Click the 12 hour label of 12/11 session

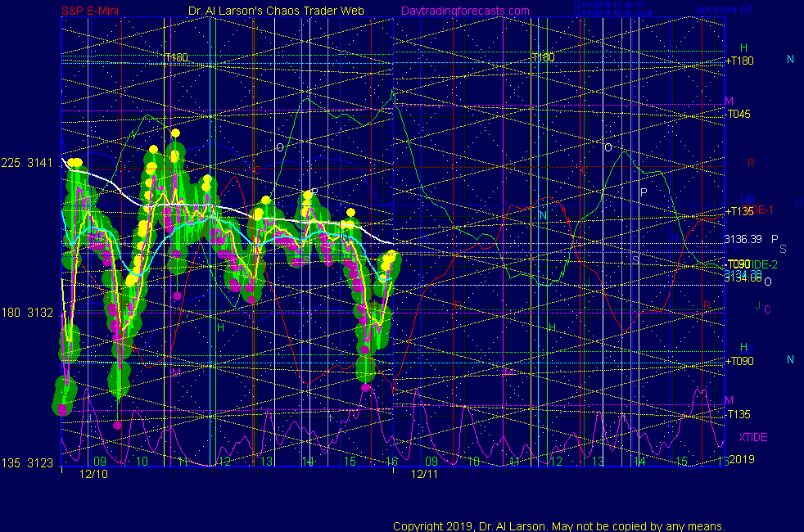(557, 462)
